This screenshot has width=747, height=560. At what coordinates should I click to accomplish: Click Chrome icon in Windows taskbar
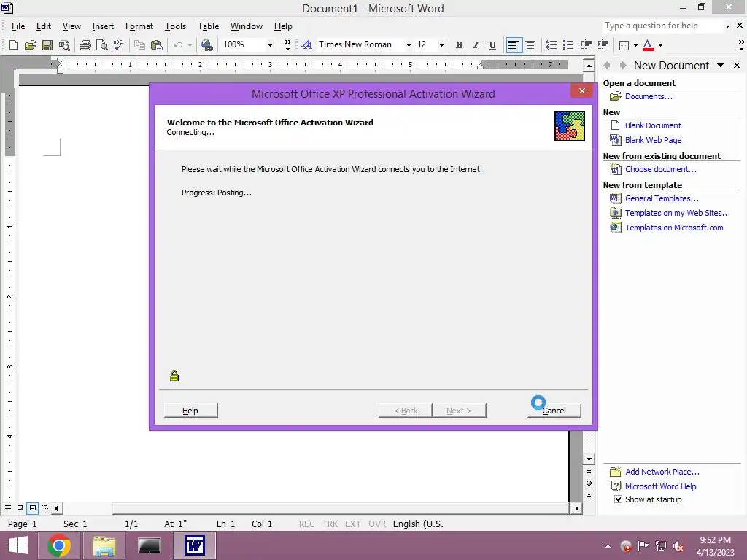tap(59, 545)
